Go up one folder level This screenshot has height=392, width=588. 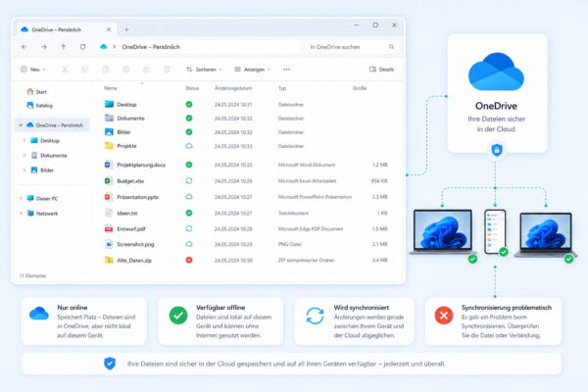click(64, 47)
